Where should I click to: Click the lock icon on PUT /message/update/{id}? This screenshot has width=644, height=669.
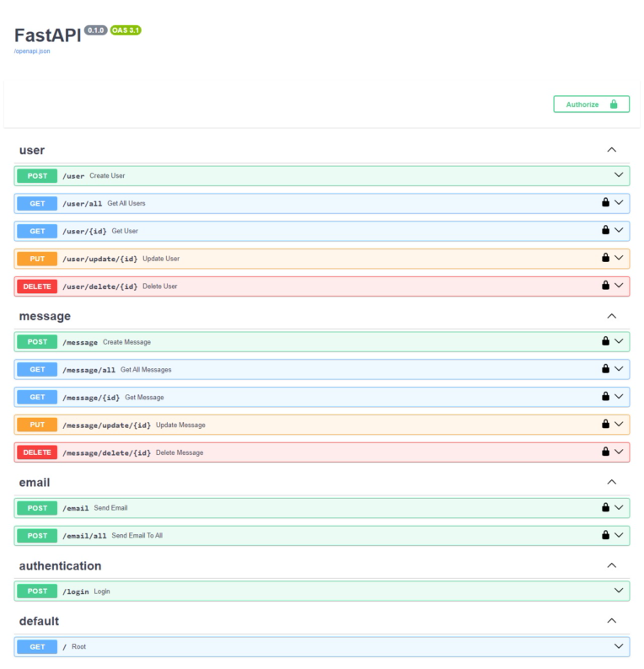click(605, 424)
